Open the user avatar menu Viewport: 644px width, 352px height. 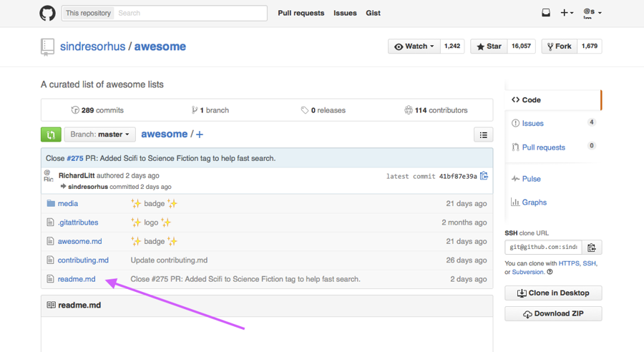[x=592, y=13]
